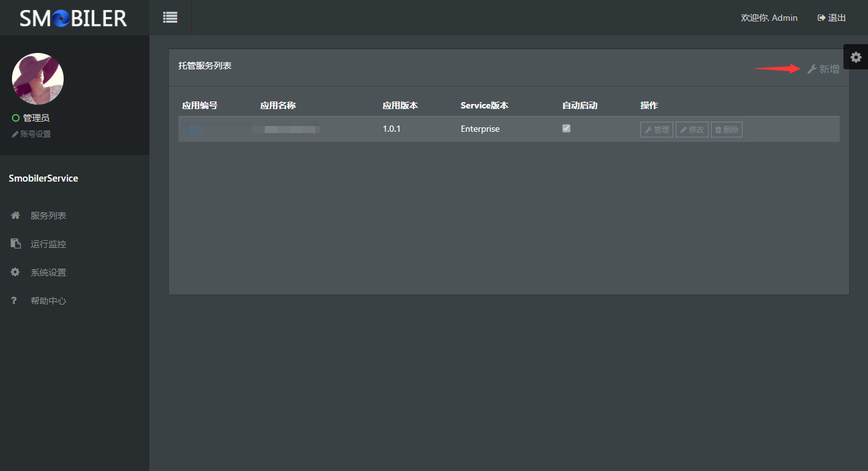Open the settings gear panel tab
868x471 pixels.
click(855, 57)
